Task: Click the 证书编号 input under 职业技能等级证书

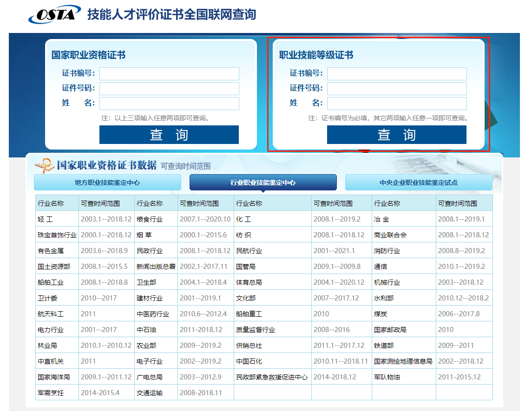Action: pos(397,73)
